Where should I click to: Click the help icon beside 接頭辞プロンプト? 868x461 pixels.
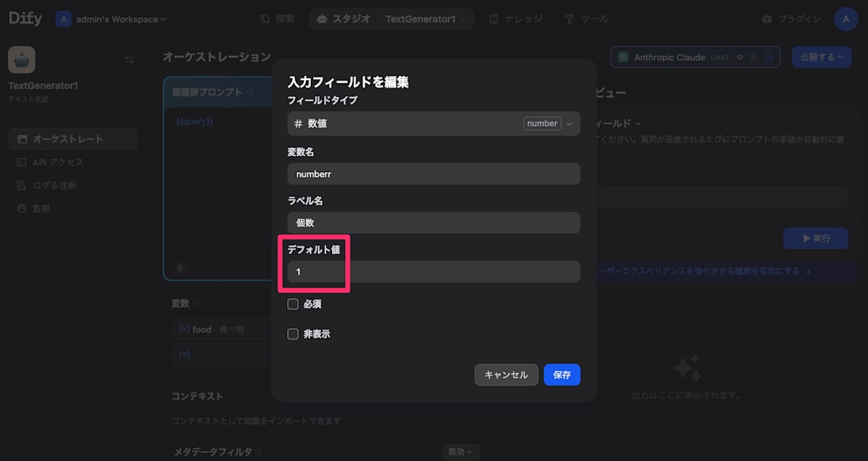pyautogui.click(x=250, y=93)
